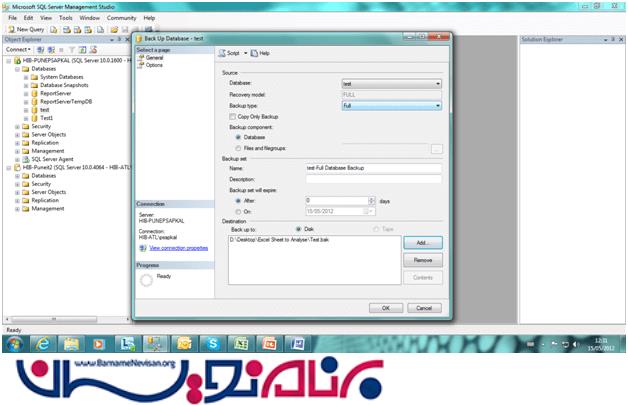The image size is (628, 405).
Task: Click the Add... destination button
Action: (423, 243)
